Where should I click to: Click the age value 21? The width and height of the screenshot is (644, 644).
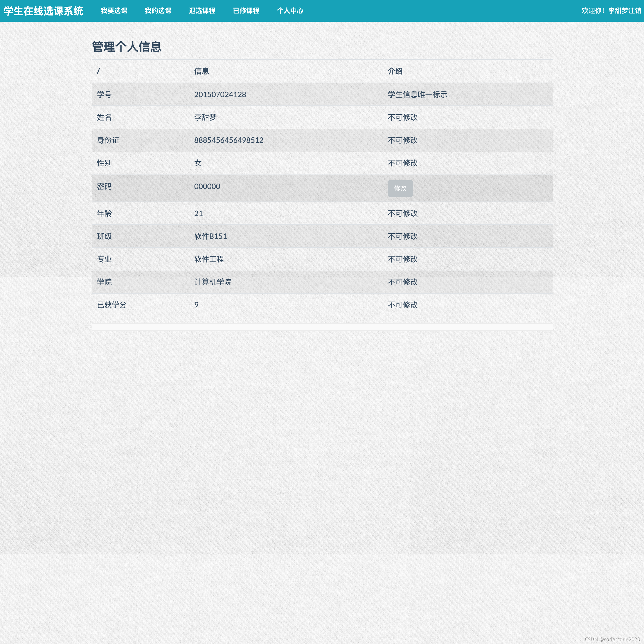click(x=198, y=213)
